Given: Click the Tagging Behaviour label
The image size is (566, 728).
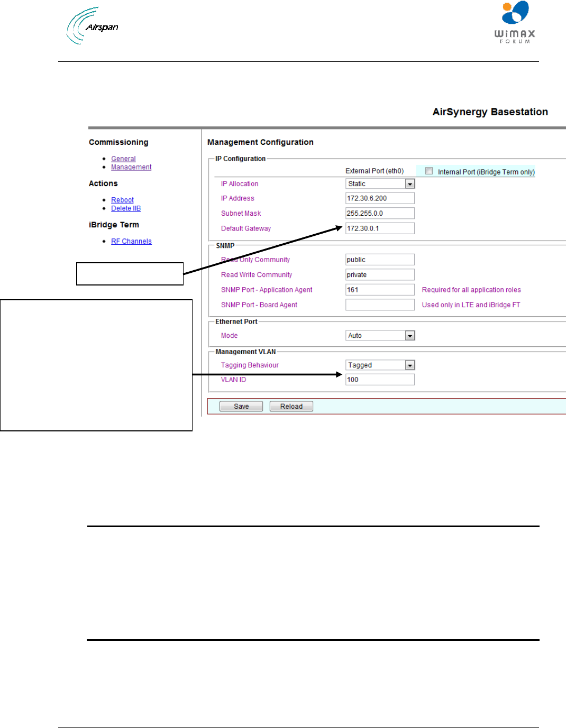Looking at the screenshot, I should click(x=250, y=365).
